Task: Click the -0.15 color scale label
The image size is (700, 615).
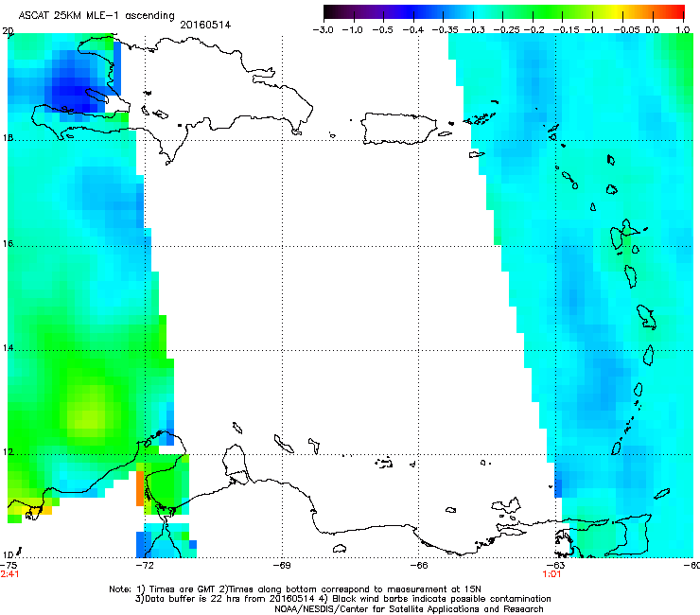Action: [x=566, y=30]
